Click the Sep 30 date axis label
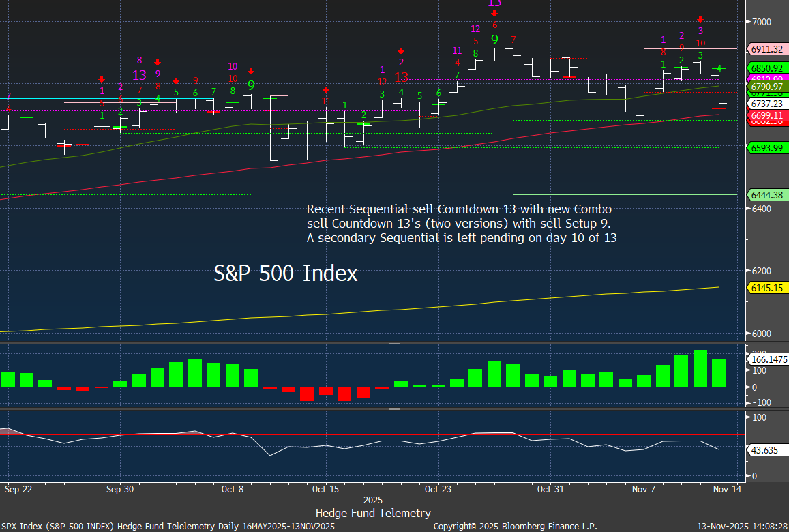Screen dimensions: 789x532 pyautogui.click(x=120, y=489)
